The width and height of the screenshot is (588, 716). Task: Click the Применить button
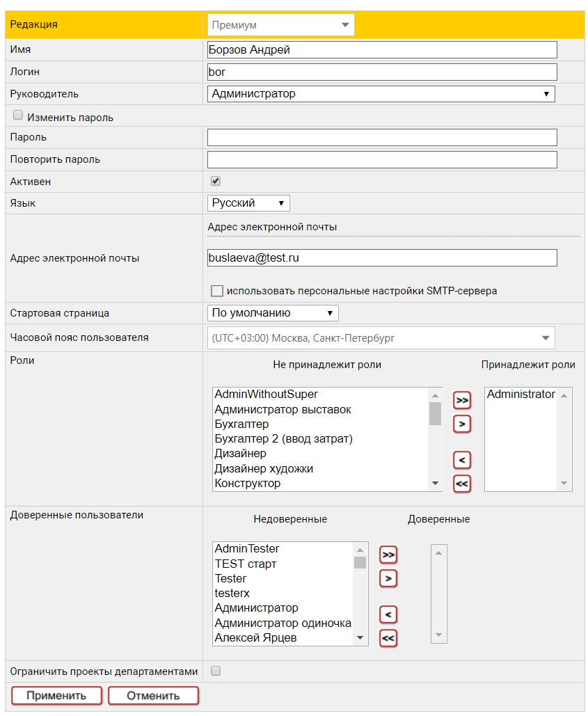57,696
